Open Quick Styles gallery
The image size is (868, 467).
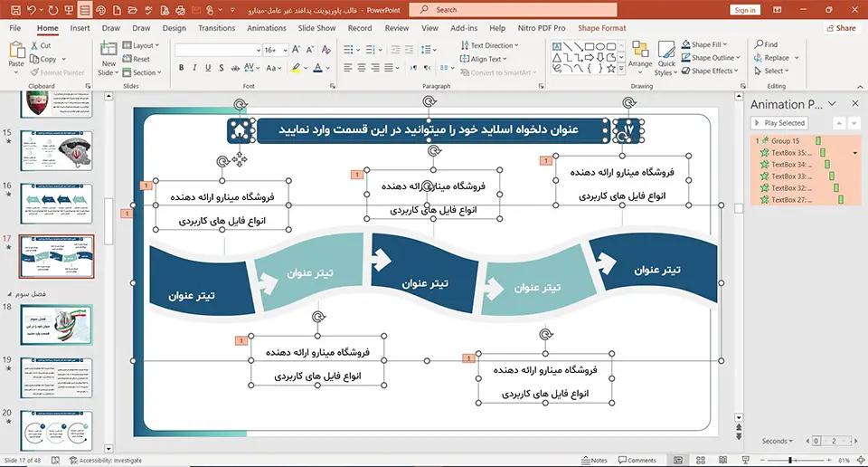click(666, 58)
